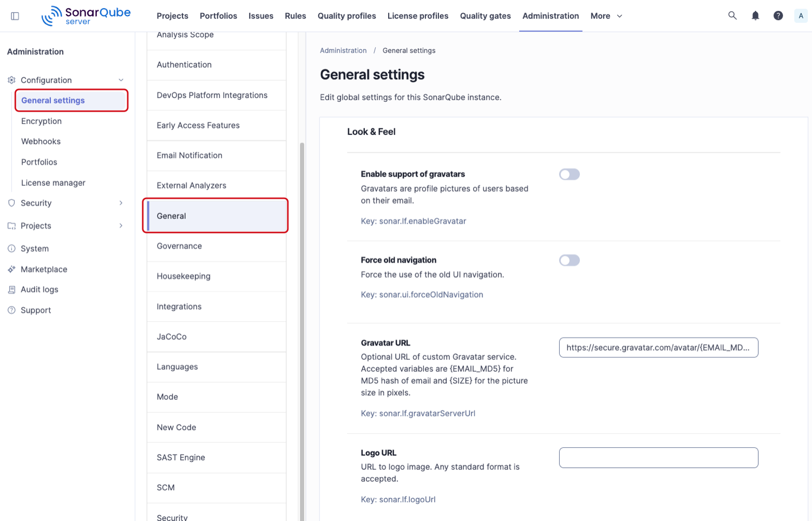Viewport: 812px width, 521px height.
Task: Open the System sidebar item
Action: [35, 249]
